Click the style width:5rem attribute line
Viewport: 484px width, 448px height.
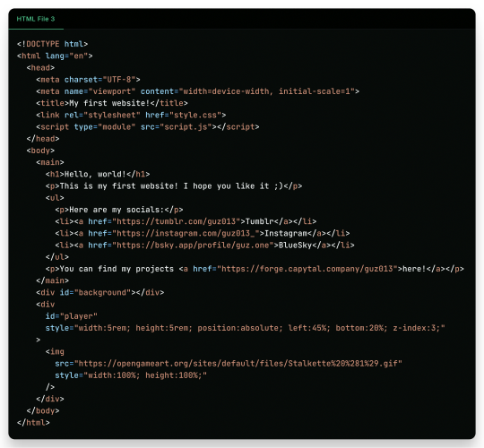tap(246, 328)
